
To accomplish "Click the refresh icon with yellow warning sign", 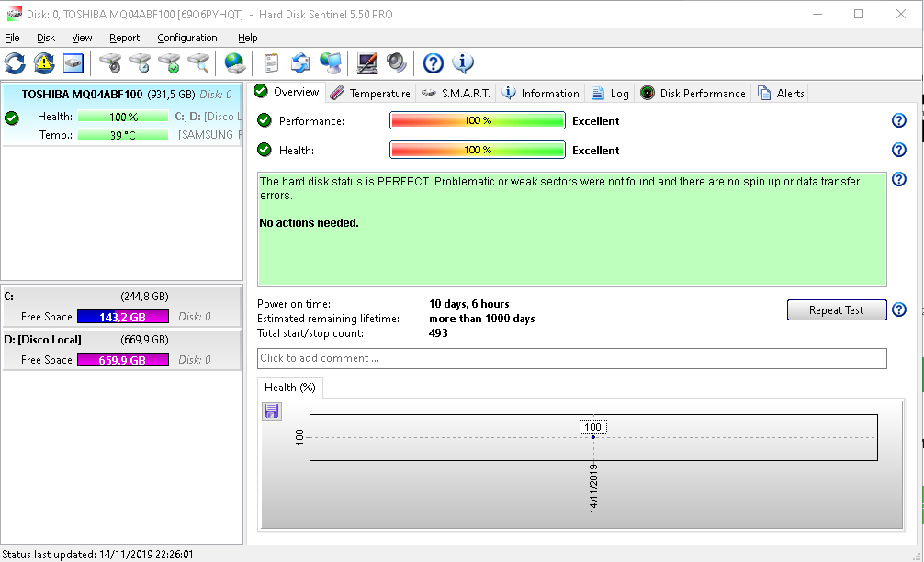I will (44, 63).
